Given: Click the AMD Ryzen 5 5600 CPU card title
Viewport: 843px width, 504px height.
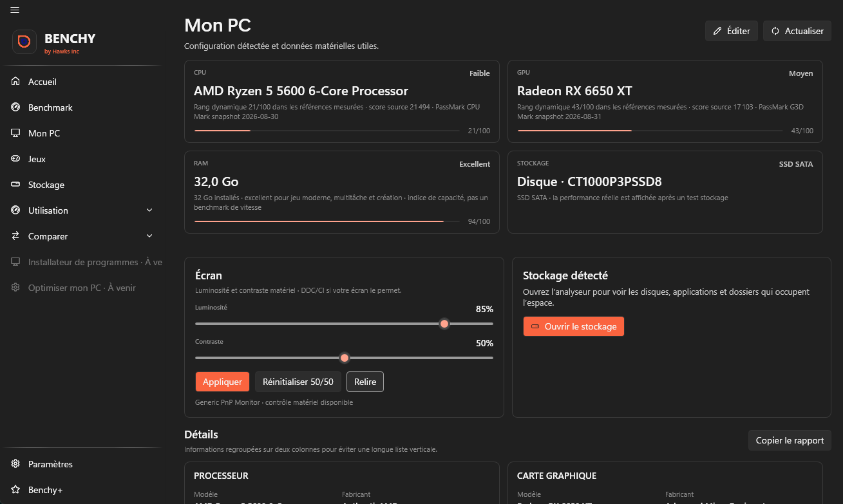Looking at the screenshot, I should coord(301,91).
